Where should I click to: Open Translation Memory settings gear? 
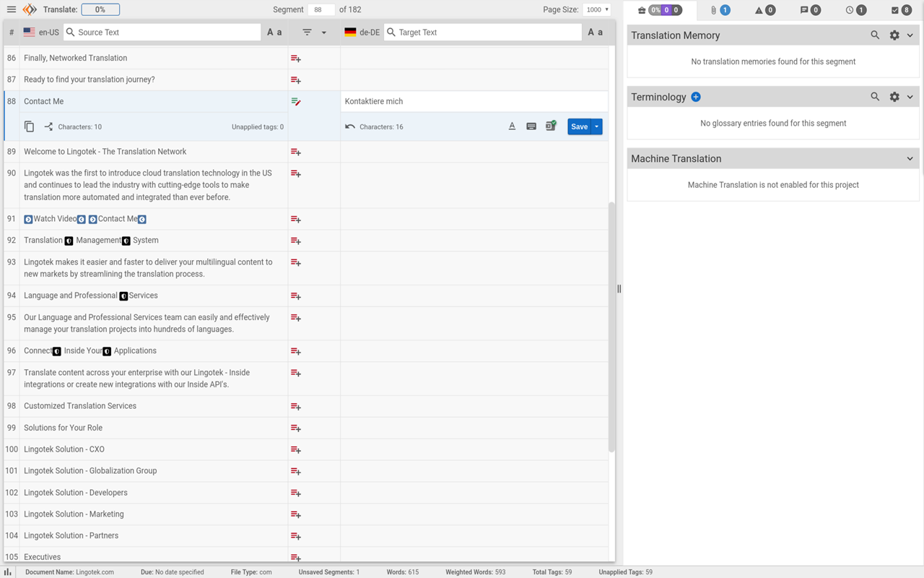tap(894, 35)
